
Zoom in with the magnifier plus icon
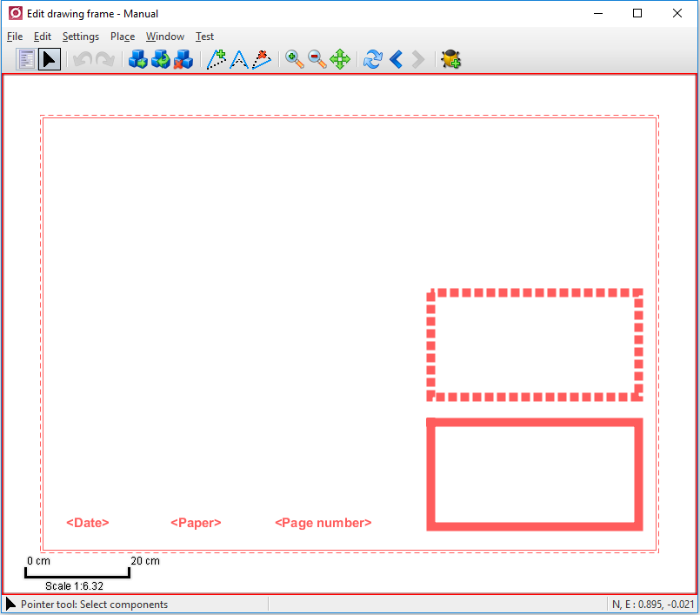(294, 59)
